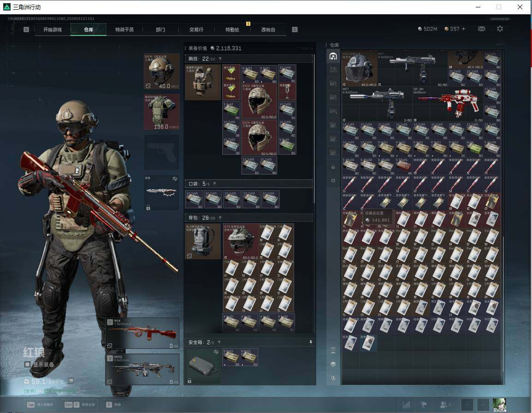Click the help icon beside 胸挂
The height and width of the screenshot is (413, 532).
pyautogui.click(x=220, y=59)
